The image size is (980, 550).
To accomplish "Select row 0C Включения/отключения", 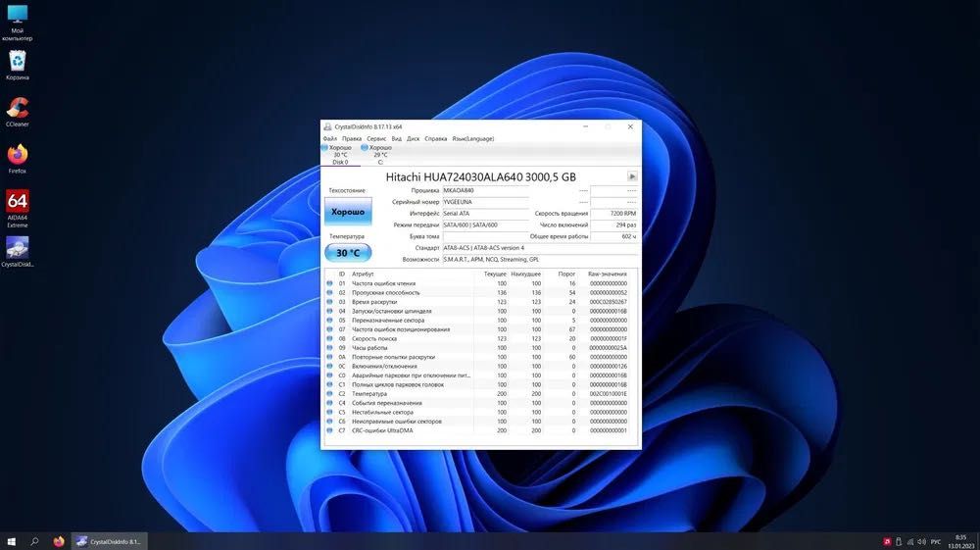I will click(480, 367).
